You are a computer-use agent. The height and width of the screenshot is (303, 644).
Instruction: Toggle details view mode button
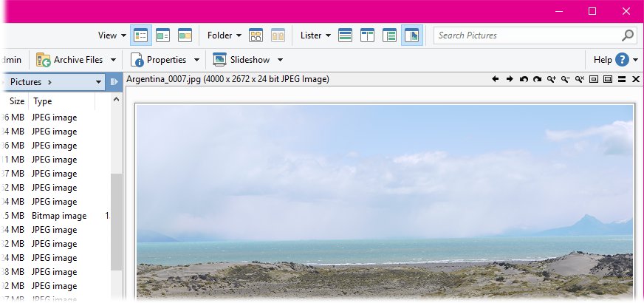(141, 35)
